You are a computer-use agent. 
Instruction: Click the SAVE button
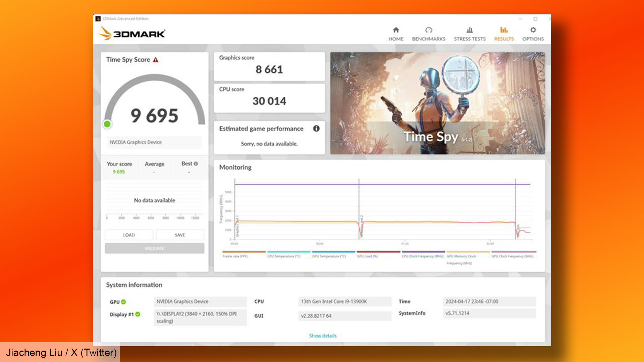pyautogui.click(x=180, y=235)
